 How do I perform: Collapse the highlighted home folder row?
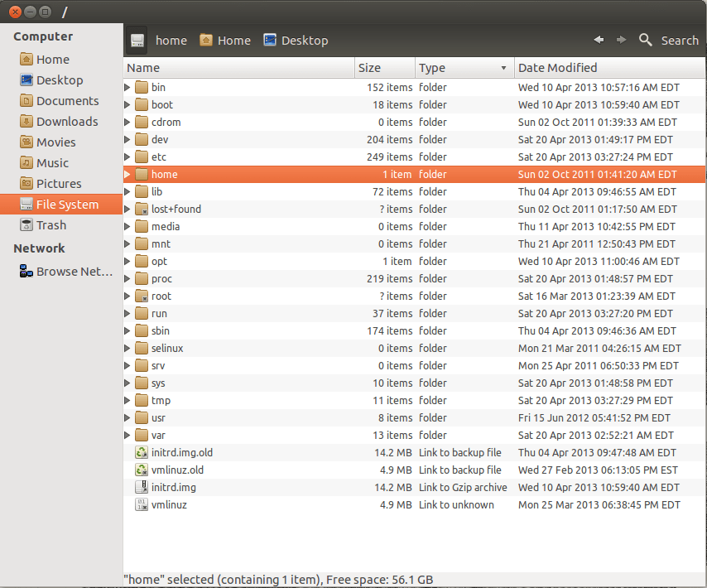127,174
